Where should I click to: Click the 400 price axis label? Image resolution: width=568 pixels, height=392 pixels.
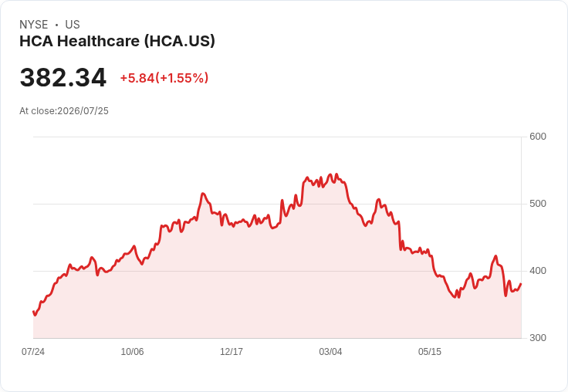click(538, 271)
